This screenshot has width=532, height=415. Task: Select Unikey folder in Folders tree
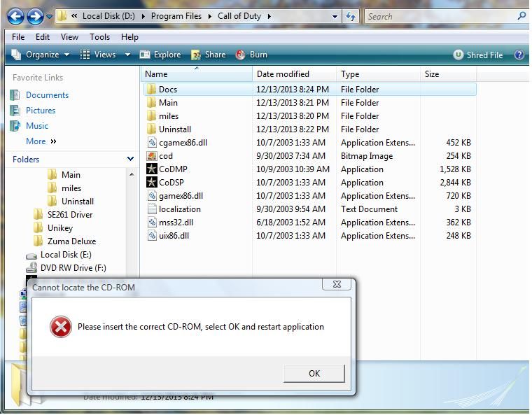pyautogui.click(x=60, y=228)
